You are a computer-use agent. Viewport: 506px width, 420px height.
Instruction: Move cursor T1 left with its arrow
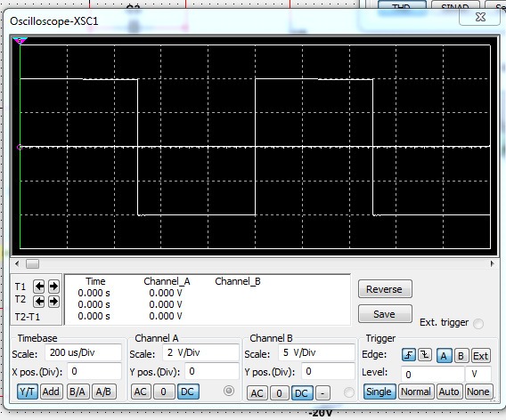pos(39,287)
